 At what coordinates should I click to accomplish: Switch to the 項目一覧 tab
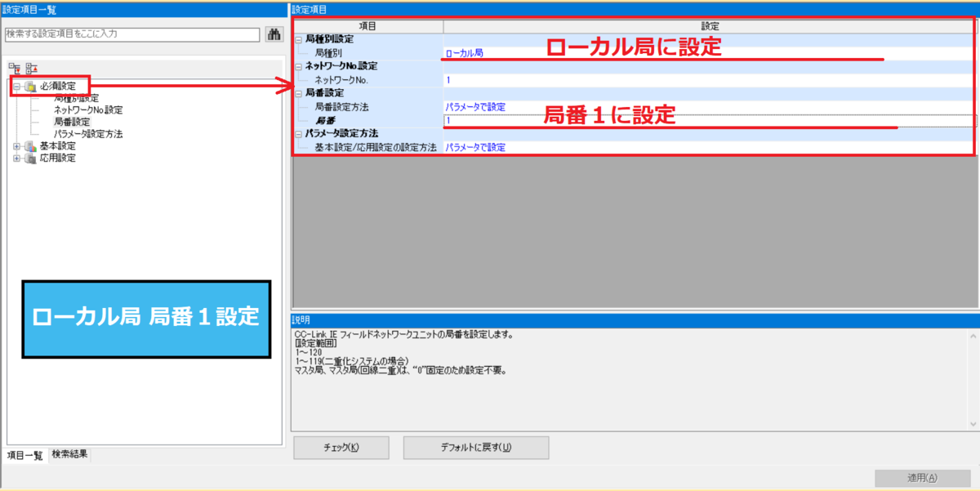24,456
